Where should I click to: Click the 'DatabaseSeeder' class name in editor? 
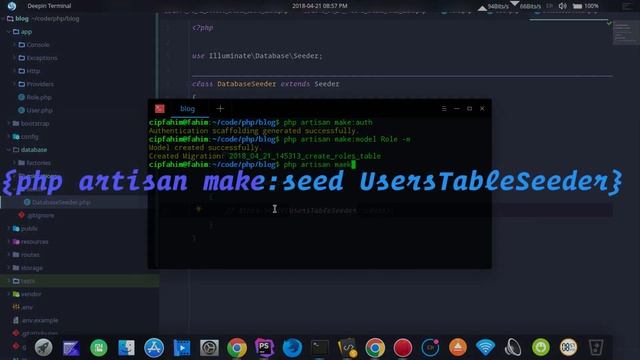(x=247, y=84)
